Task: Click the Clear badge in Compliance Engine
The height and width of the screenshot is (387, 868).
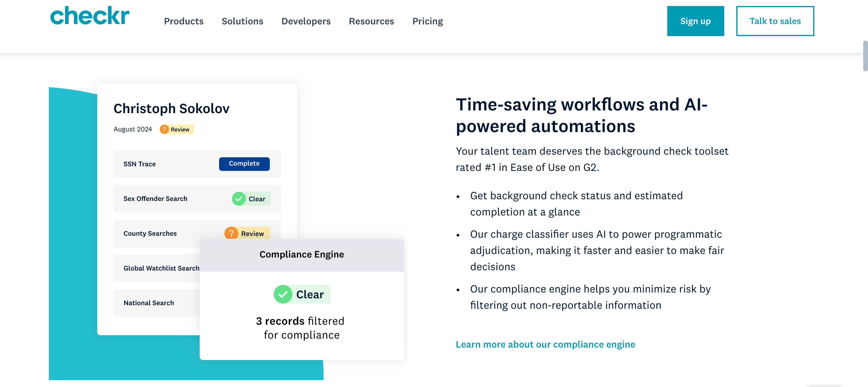Action: [309, 294]
